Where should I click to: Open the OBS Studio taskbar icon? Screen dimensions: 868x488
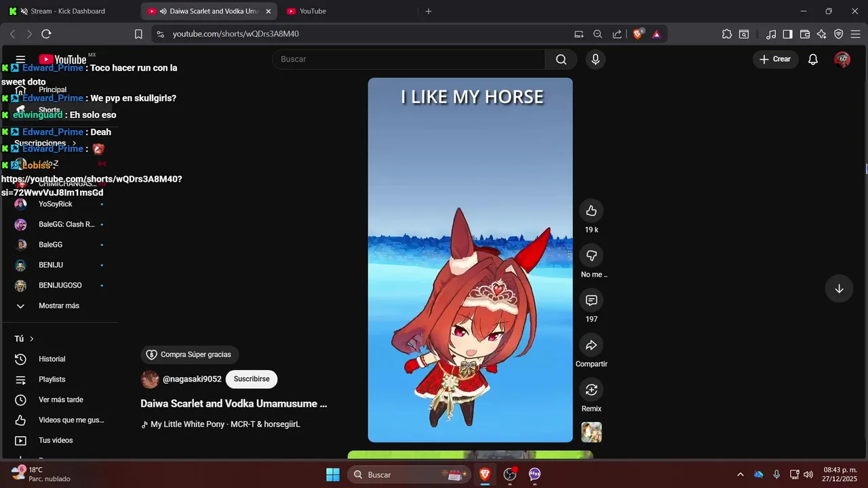510,474
